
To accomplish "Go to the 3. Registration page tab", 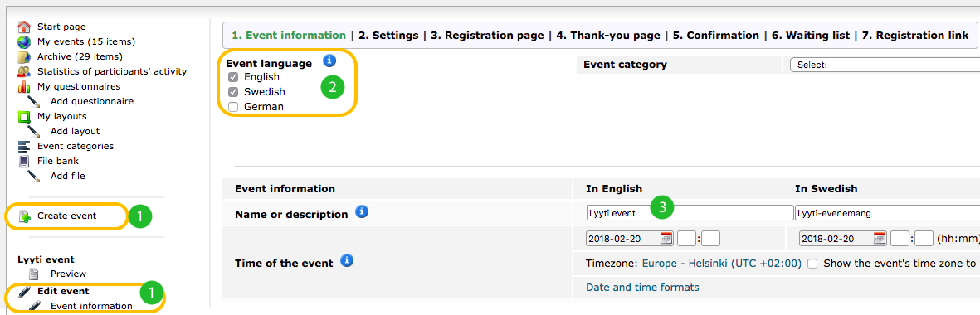I will [487, 36].
